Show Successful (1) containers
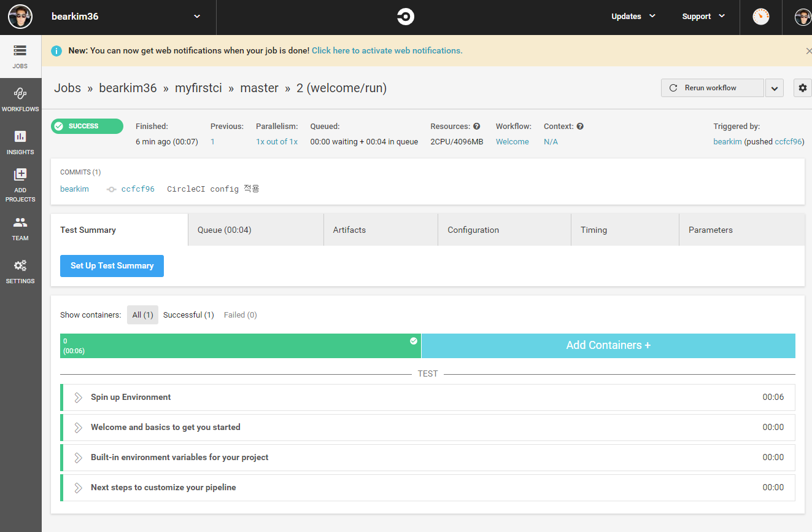Image resolution: width=812 pixels, height=532 pixels. (x=188, y=315)
